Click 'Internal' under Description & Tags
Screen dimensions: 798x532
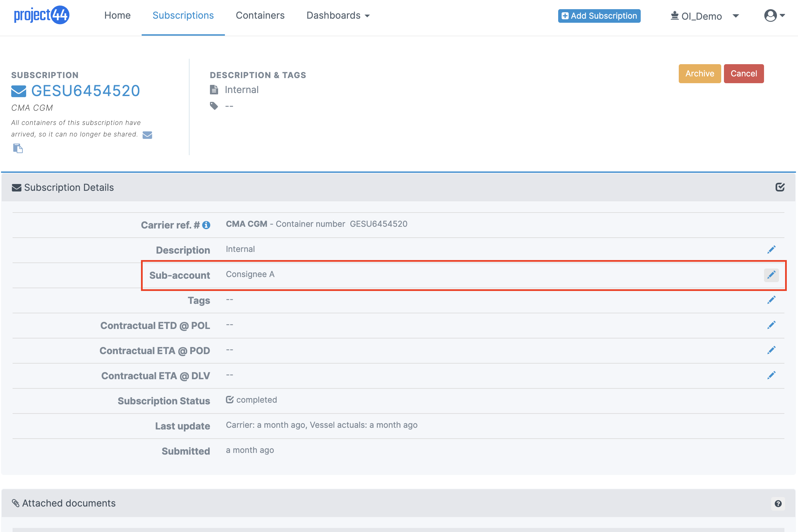(242, 90)
